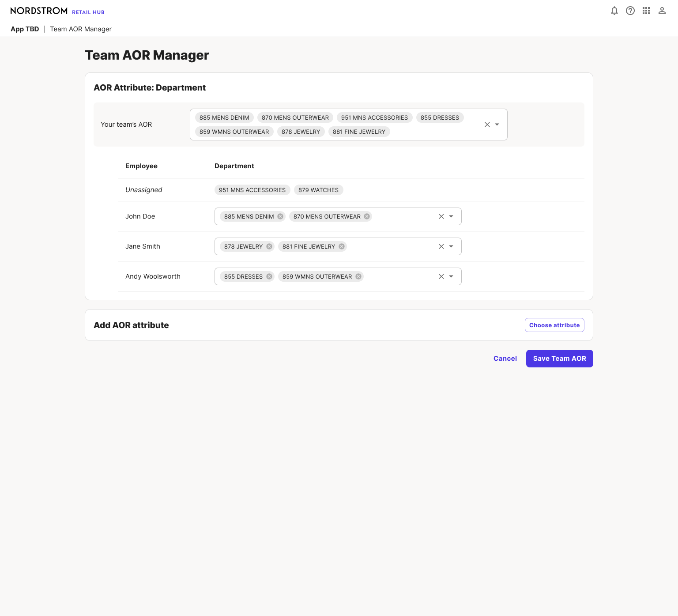Select the 878 JEWELRY chip in team AOR

[x=301, y=132]
